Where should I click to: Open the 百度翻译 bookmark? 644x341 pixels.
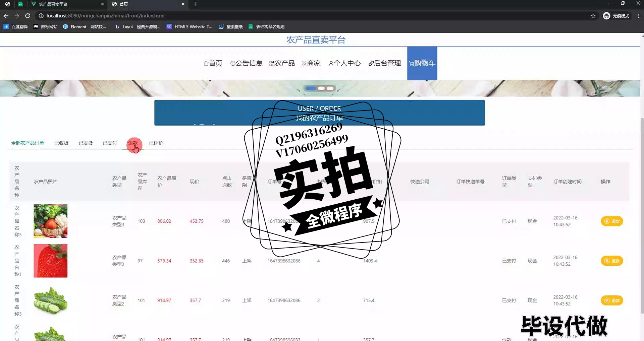click(x=15, y=26)
